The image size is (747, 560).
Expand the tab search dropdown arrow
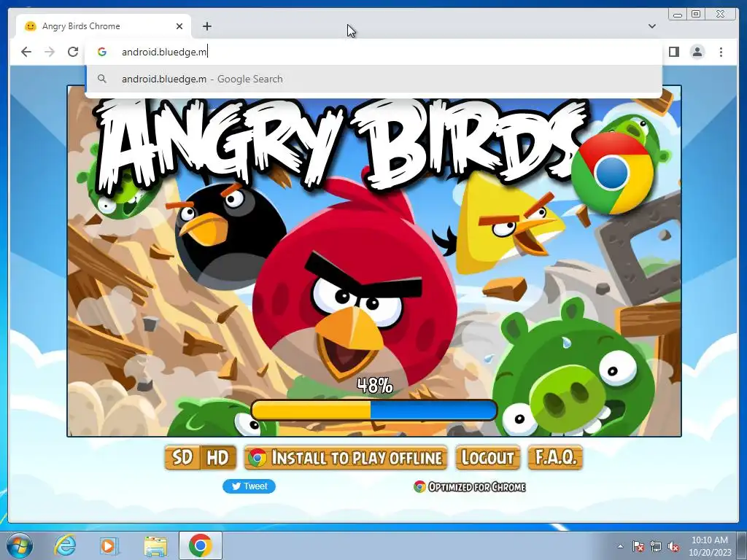coord(652,26)
